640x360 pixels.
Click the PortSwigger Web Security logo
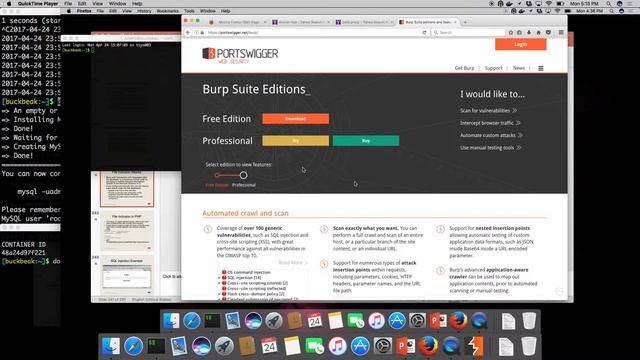point(240,56)
